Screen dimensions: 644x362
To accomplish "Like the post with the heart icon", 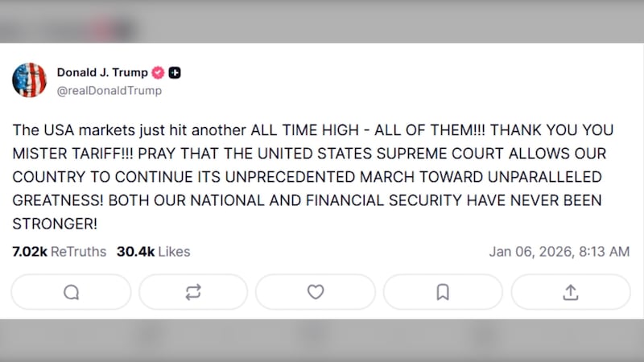I will (x=316, y=292).
